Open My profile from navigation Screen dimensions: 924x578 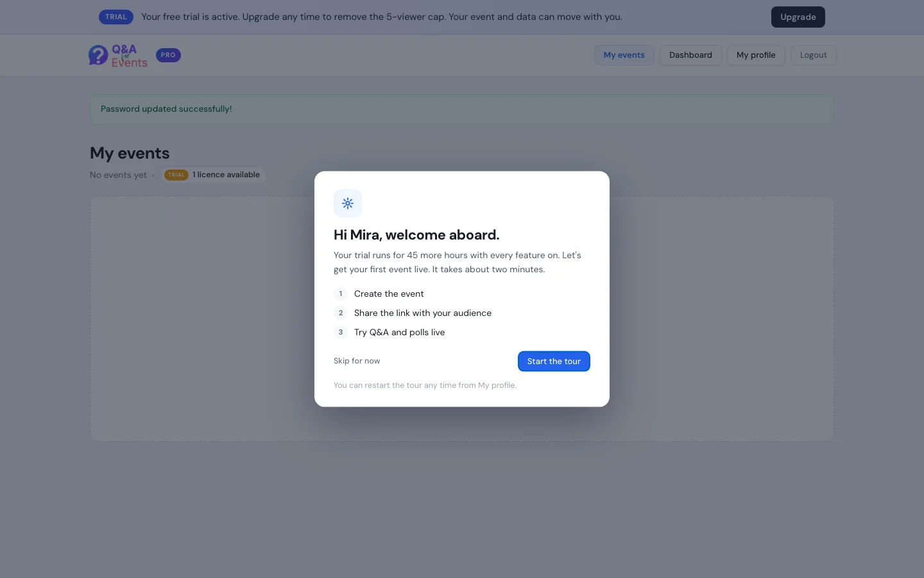(x=756, y=55)
